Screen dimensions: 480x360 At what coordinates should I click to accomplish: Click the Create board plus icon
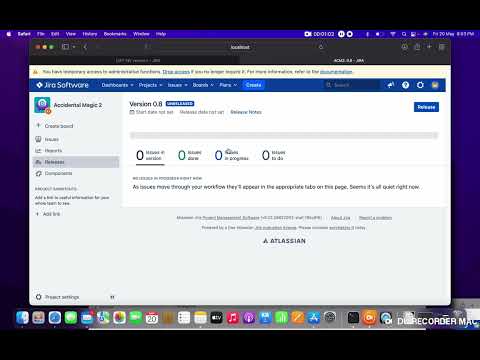pyautogui.click(x=38, y=126)
